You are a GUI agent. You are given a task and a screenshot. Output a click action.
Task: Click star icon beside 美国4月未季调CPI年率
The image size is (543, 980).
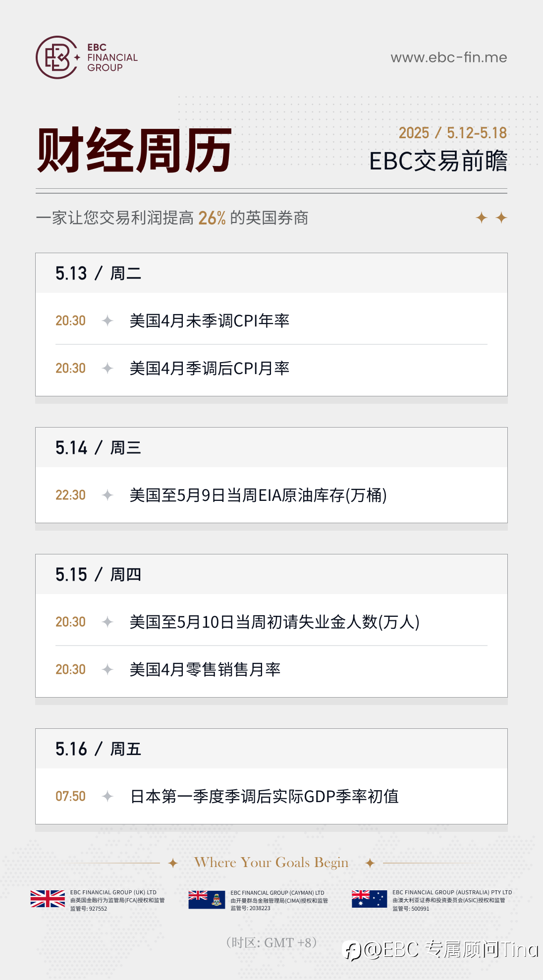click(x=108, y=321)
